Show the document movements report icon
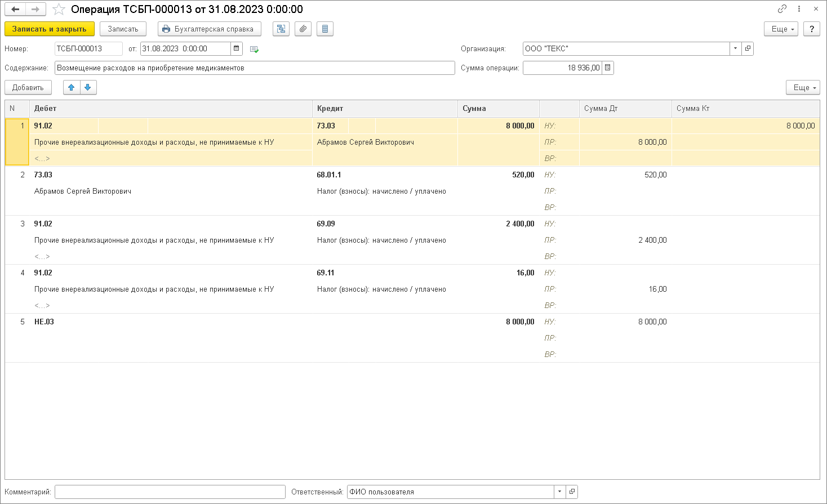Image resolution: width=827 pixels, height=504 pixels. 325,29
